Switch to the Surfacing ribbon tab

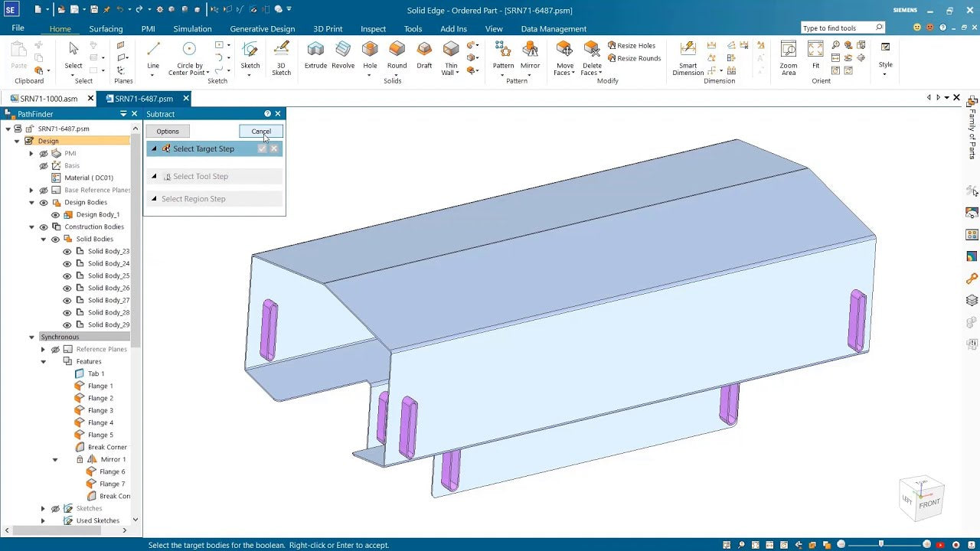pos(106,29)
